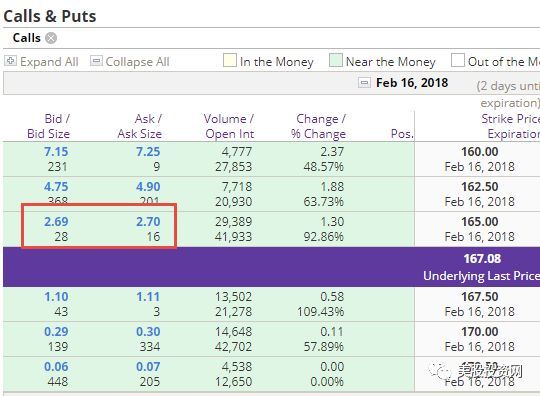Viewport: 540px width, 396px height.
Task: Click ask price 0.30 for the 170.00 strike
Action: [x=148, y=332]
